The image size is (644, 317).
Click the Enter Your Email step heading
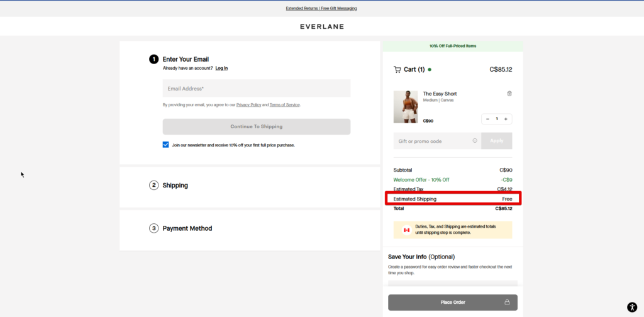tap(186, 59)
